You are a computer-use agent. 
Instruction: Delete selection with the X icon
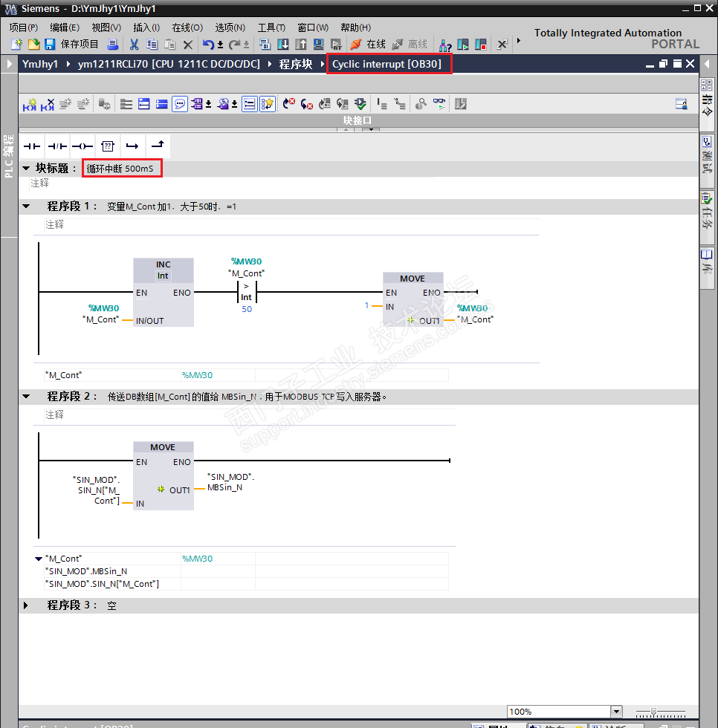[x=187, y=45]
